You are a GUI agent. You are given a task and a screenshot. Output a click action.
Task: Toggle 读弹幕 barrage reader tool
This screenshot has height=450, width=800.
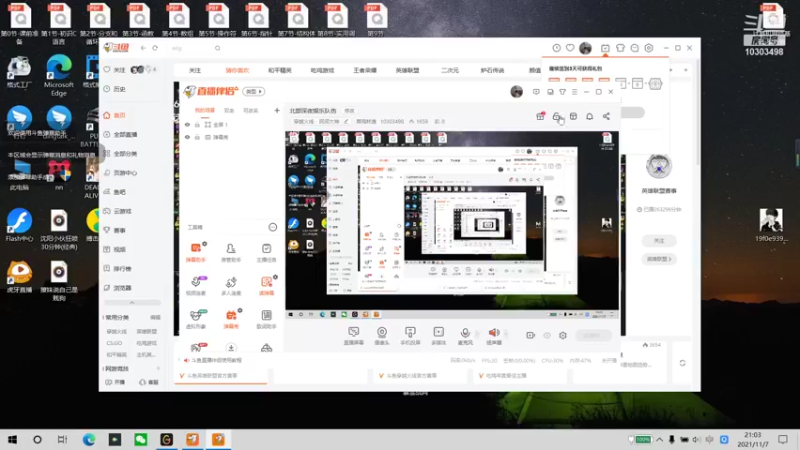click(266, 285)
